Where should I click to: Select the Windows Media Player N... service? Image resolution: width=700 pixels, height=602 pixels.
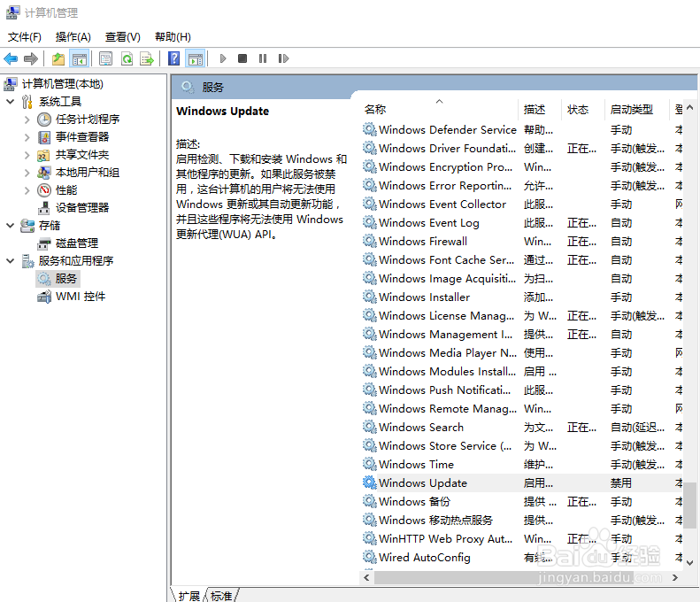[x=447, y=353]
